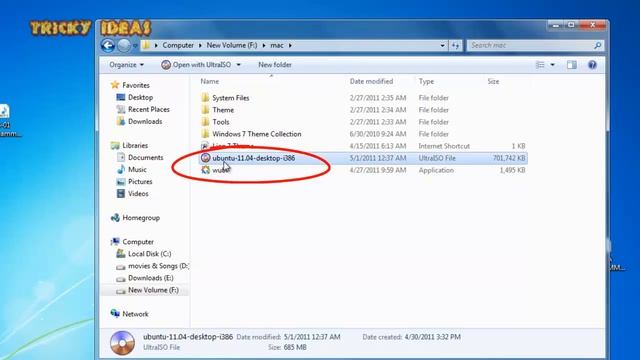Click the 1,495 KB size cell
Screen dimensions: 640x360
tap(512, 170)
